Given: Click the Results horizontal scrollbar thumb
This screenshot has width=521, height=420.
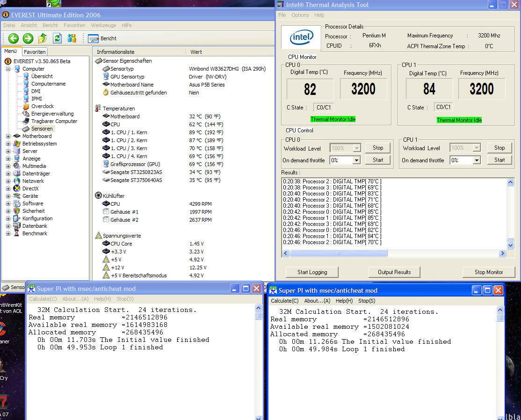Looking at the screenshot, I should point(338,253).
